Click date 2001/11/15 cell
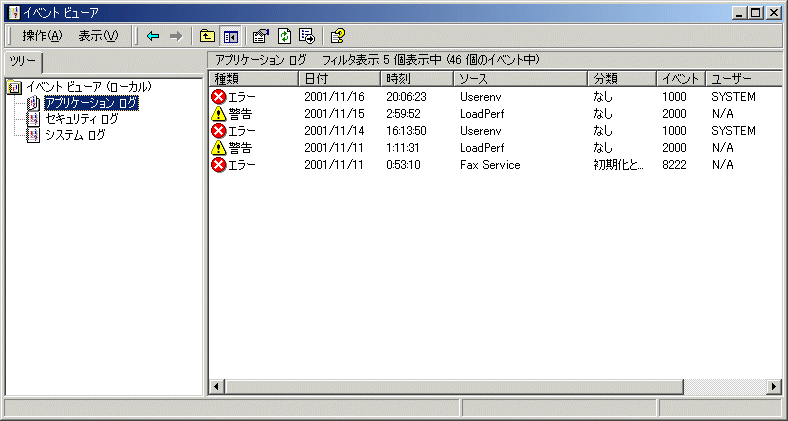The width and height of the screenshot is (788, 421). pos(334,114)
